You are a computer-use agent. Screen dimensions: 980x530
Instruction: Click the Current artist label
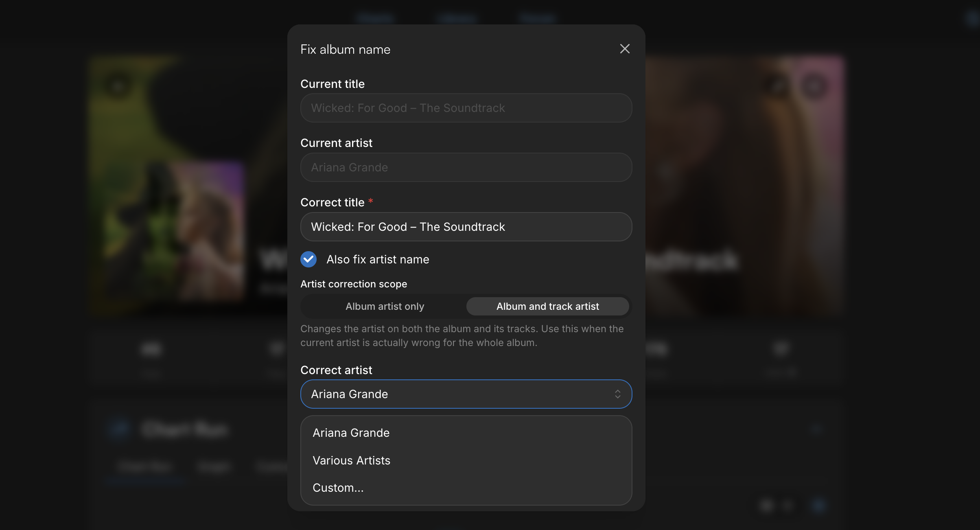click(336, 143)
